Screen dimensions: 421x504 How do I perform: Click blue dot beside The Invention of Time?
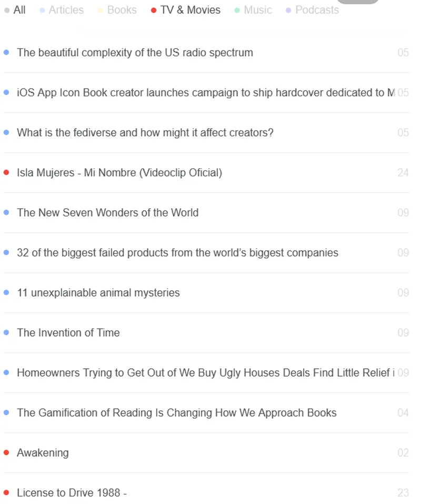(x=6, y=332)
